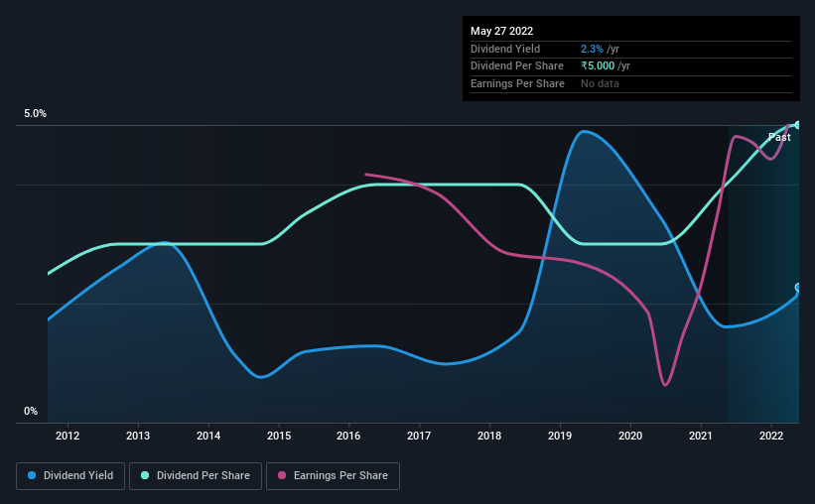This screenshot has height=504, width=815.
Task: Select the 2021 x-axis label
Action: [x=701, y=436]
